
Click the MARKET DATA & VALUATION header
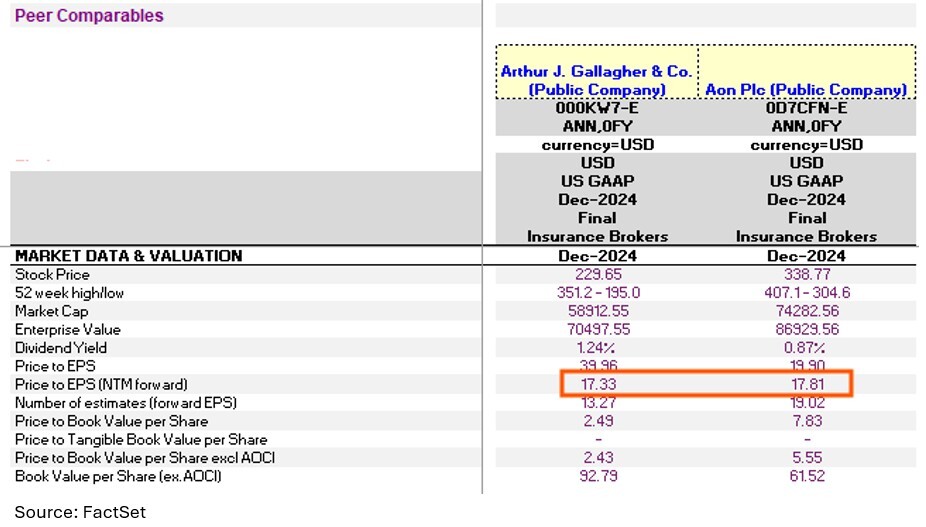click(129, 256)
